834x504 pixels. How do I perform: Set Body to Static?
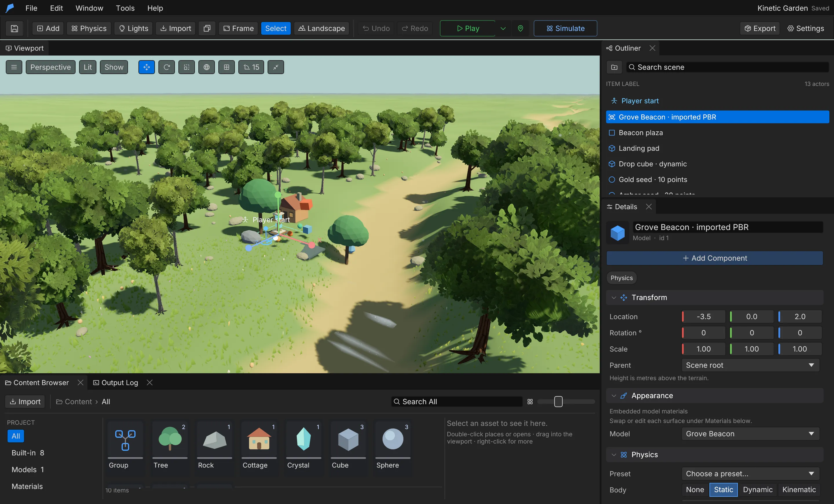[723, 490]
